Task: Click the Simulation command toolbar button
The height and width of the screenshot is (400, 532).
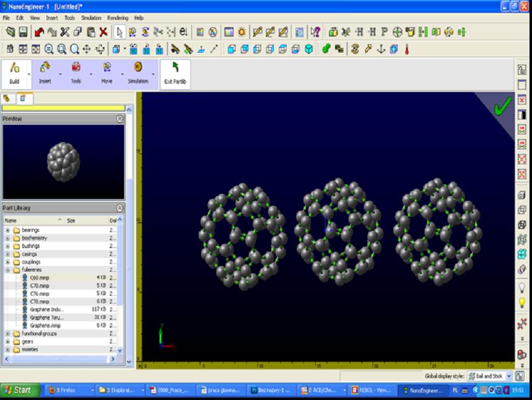Action: 138,74
